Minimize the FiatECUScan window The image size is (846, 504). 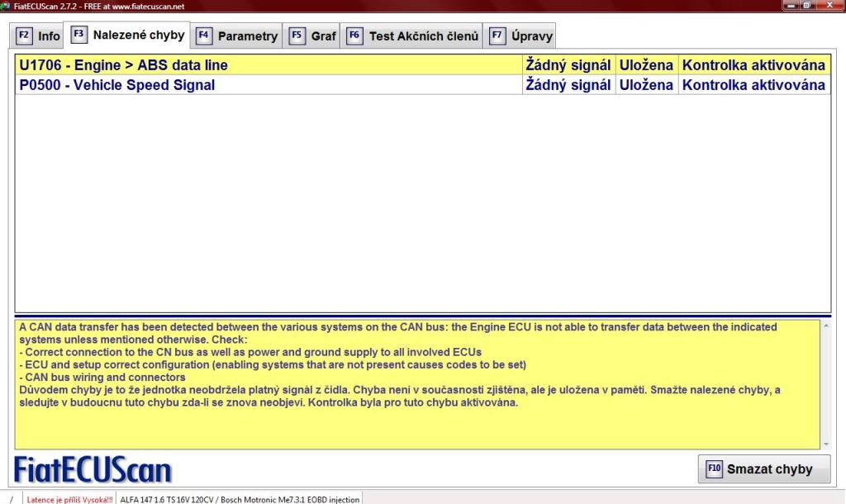(x=791, y=6)
